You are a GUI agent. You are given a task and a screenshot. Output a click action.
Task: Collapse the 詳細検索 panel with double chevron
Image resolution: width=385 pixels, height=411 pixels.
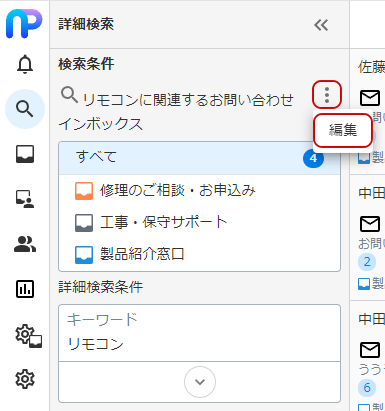click(321, 25)
